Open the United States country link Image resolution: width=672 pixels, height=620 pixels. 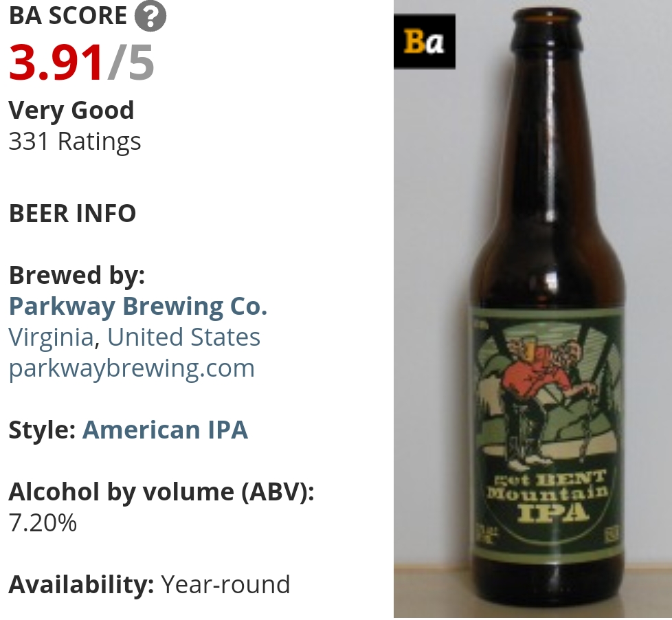tap(183, 337)
